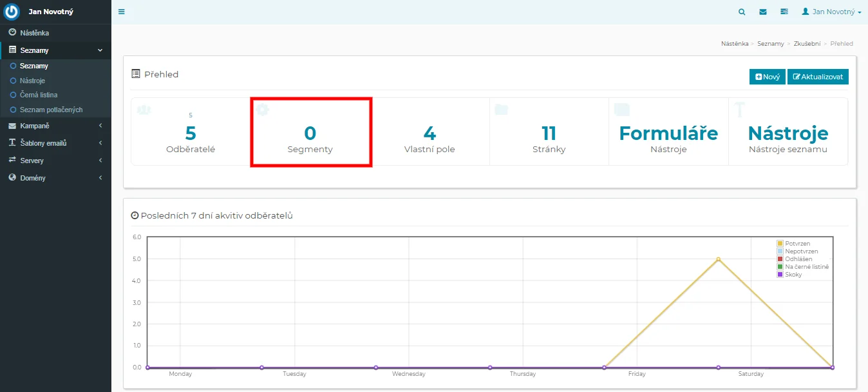Click the envelope messages icon in header

763,12
